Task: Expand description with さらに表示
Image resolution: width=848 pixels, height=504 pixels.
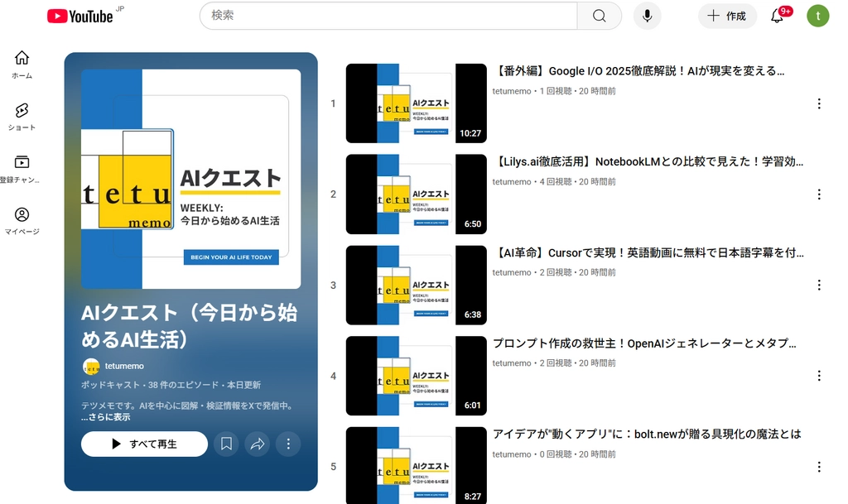Action: 105,417
